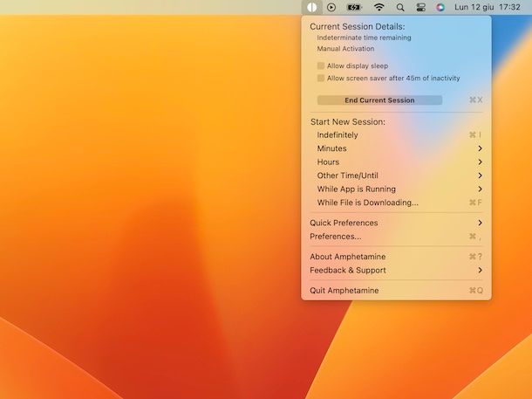532x399 pixels.
Task: Open the date and time Lun 12 giu 17:32
Action: pos(488,7)
